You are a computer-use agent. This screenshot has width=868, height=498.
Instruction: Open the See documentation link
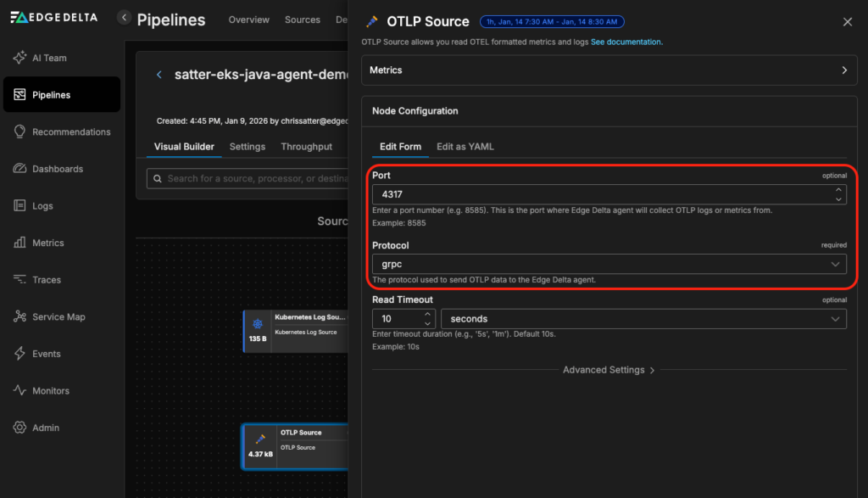point(626,42)
